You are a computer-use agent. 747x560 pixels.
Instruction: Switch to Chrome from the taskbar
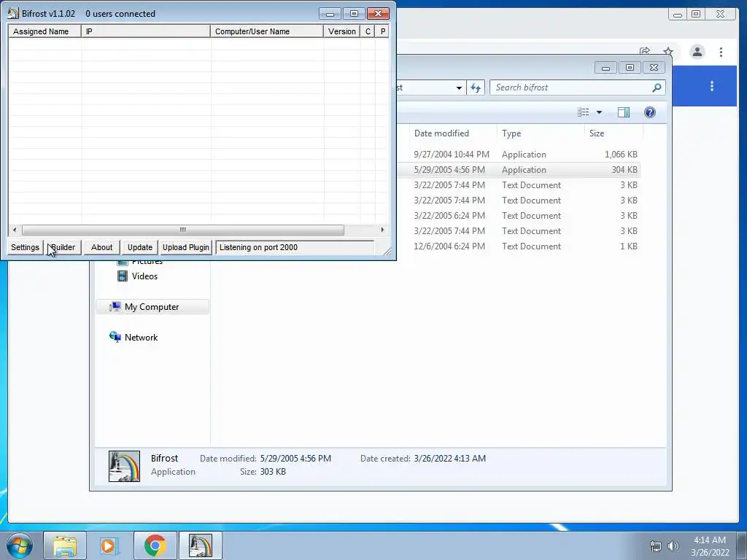click(x=155, y=545)
